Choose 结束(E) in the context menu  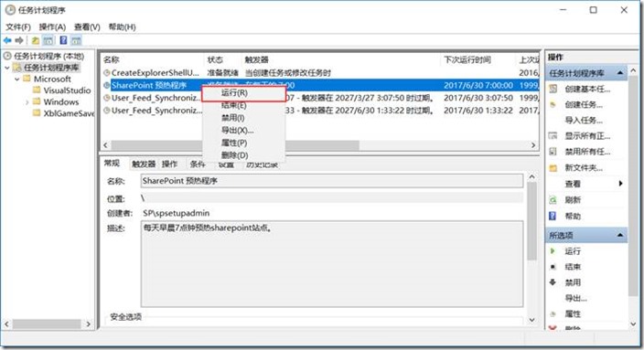(243, 105)
